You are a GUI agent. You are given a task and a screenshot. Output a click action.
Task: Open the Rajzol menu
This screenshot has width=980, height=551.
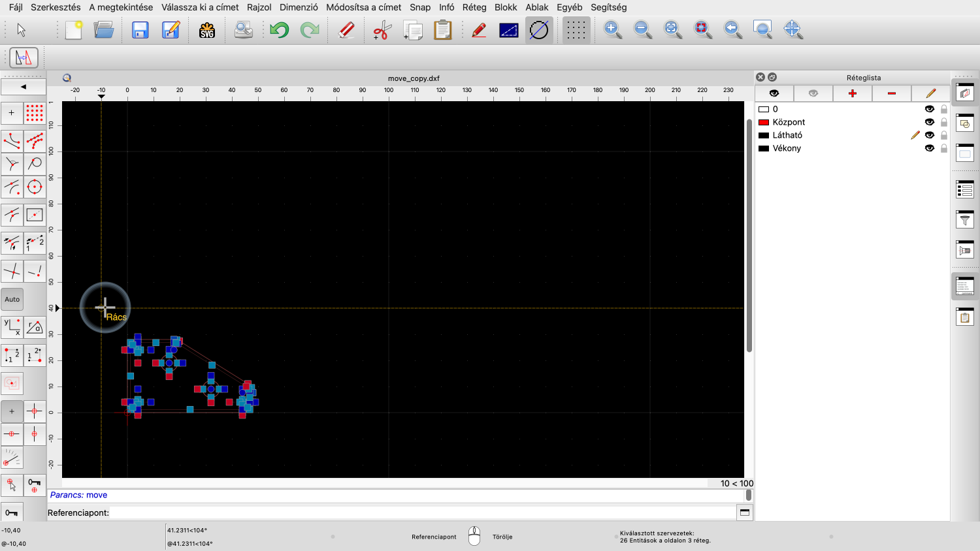click(258, 7)
